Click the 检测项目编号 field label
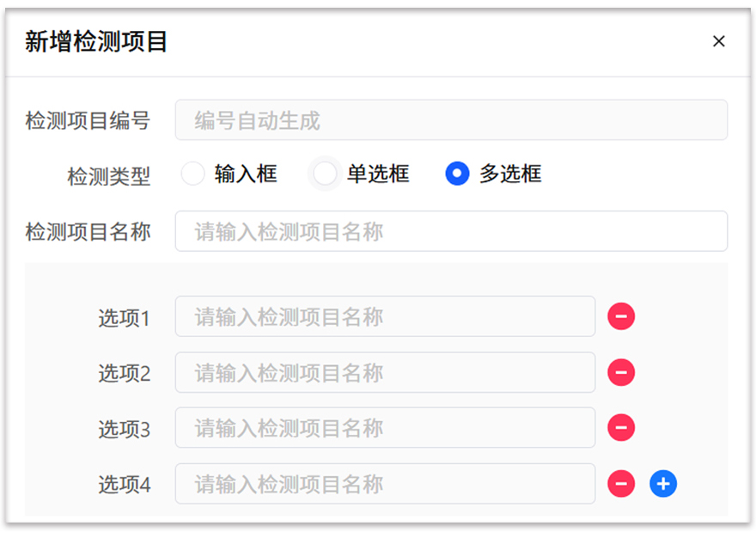Image resolution: width=756 pixels, height=538 pixels. point(88,121)
